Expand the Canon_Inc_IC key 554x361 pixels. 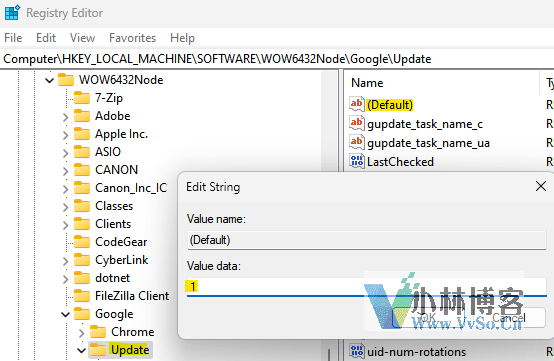(66, 189)
